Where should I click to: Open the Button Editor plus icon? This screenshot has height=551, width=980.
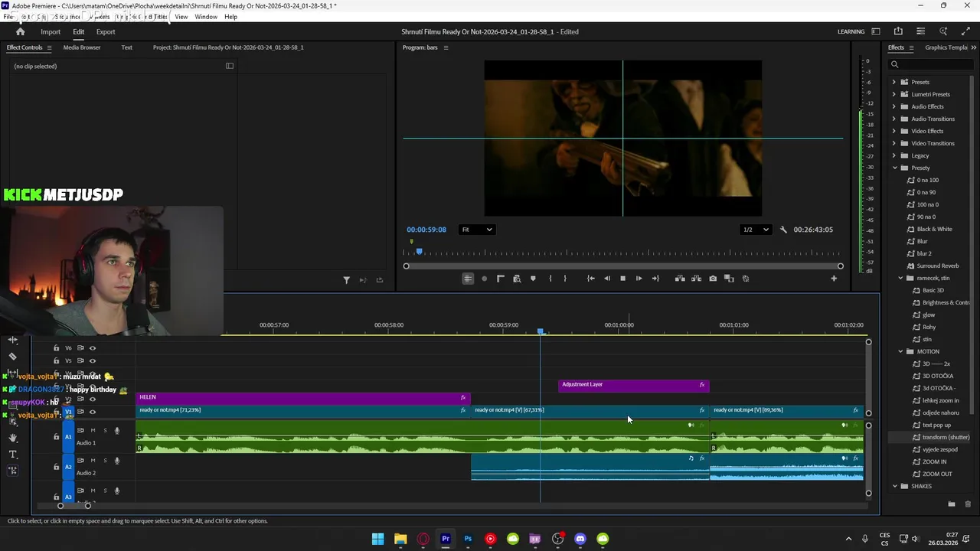(834, 279)
